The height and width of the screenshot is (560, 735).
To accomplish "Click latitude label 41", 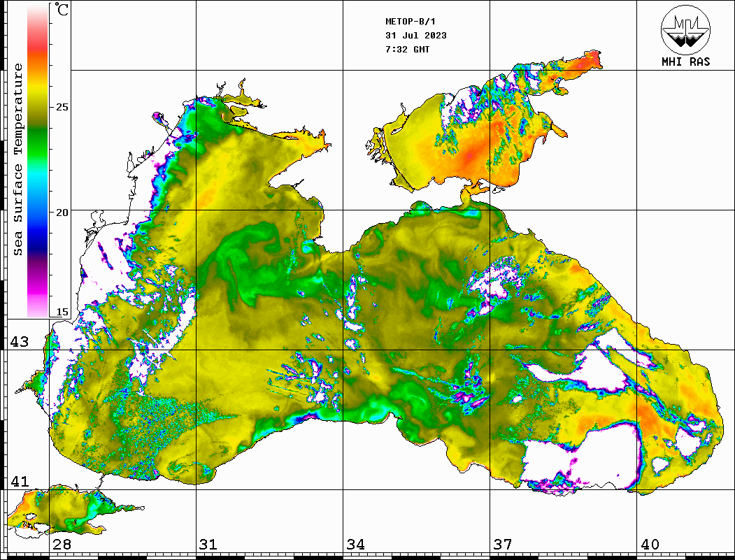I will pyautogui.click(x=20, y=481).
